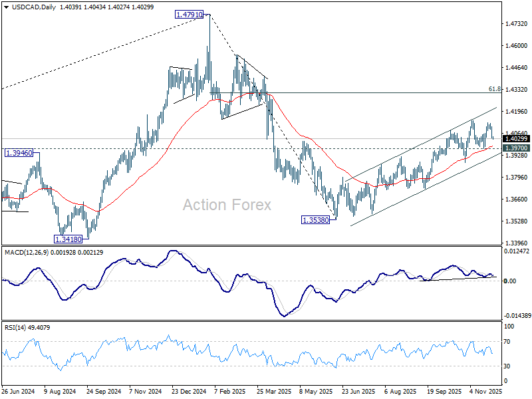
Task: Click the 6 Aug 2025 date label
Action: [x=401, y=391]
